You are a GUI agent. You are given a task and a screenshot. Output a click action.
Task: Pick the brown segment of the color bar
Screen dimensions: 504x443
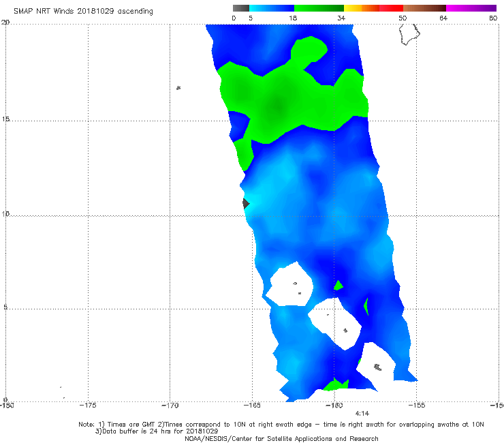tap(424, 8)
